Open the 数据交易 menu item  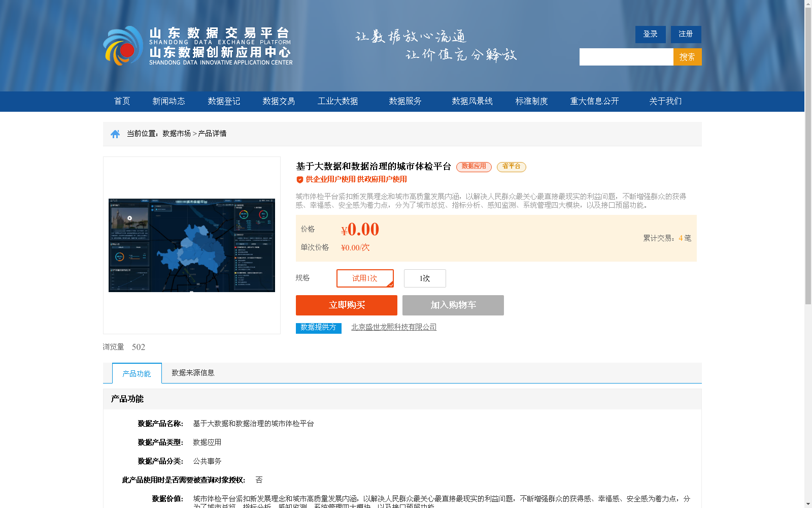279,101
